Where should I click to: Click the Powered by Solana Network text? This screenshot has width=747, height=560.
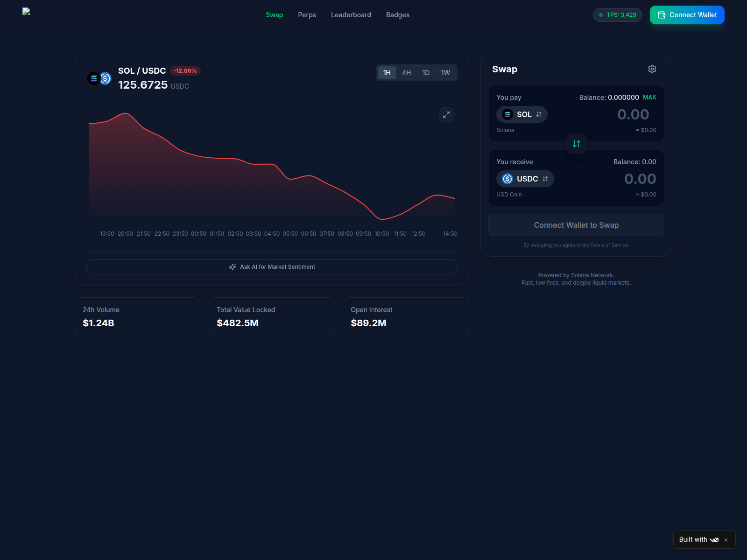576,275
